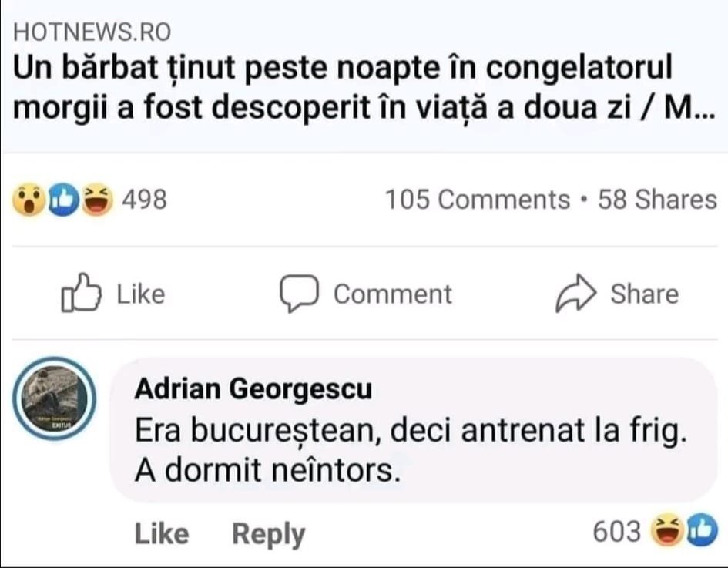Open the 105 Comments list
Viewport: 728px width, 568px height.
click(477, 200)
